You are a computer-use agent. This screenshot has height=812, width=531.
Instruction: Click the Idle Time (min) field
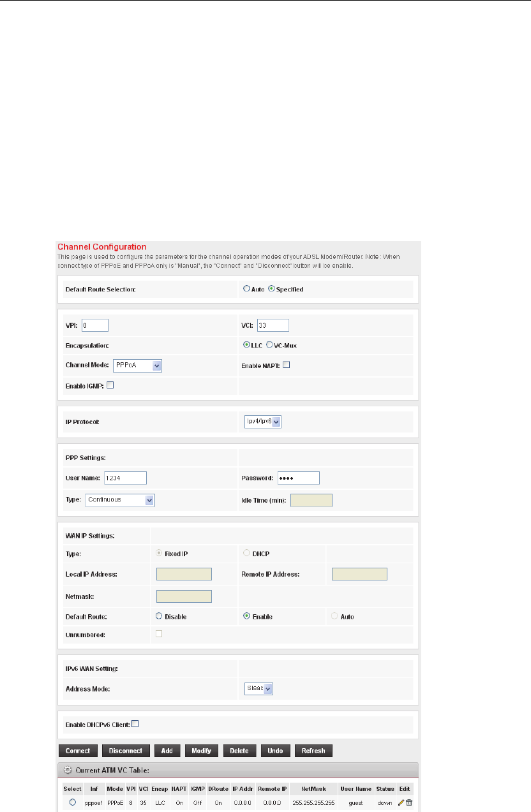tap(311, 500)
